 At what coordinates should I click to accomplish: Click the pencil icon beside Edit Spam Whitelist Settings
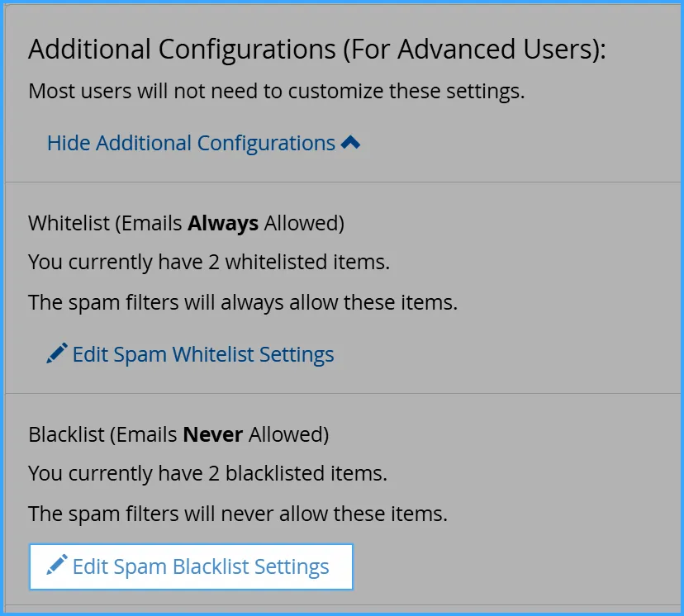(55, 353)
